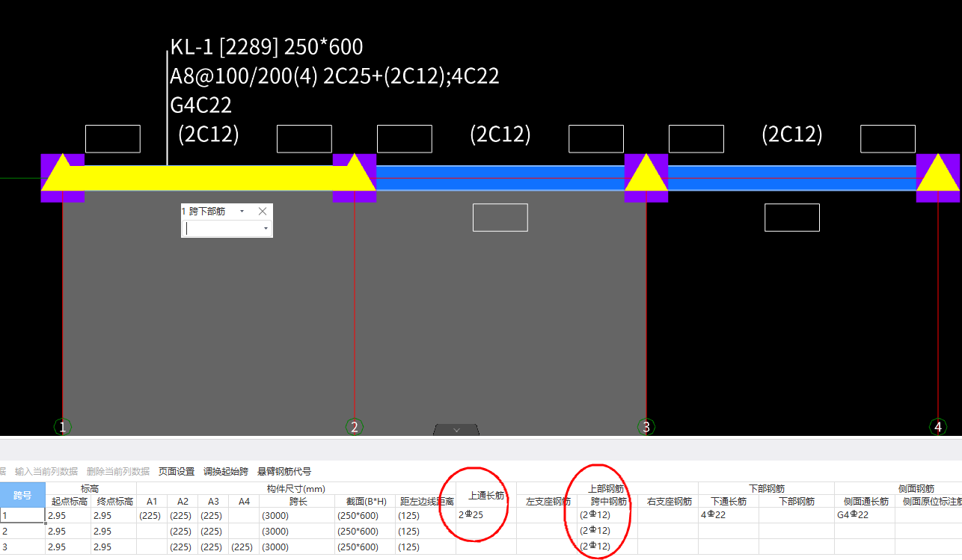Click row 1 左支座钢筋 empty cell
The height and width of the screenshot is (560, 962).
[547, 515]
